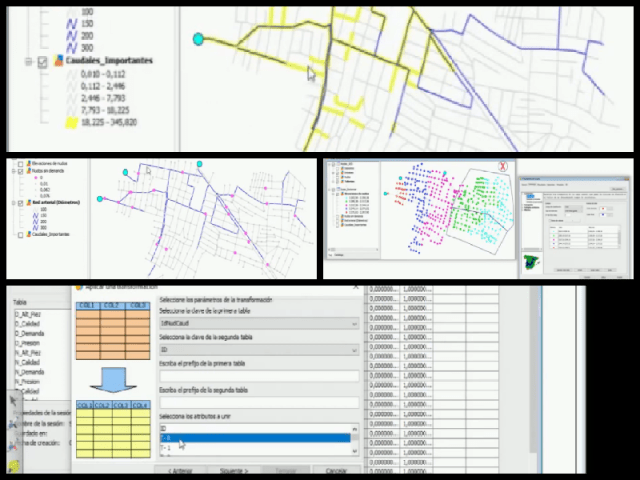Image resolution: width=640 pixels, height=480 pixels.
Task: Collapse the Caudales_Importantes tree node
Action: click(x=28, y=61)
